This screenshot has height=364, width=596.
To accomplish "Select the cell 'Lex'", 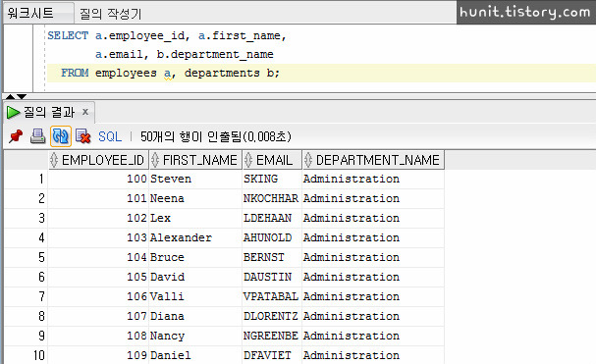I will (195, 218).
